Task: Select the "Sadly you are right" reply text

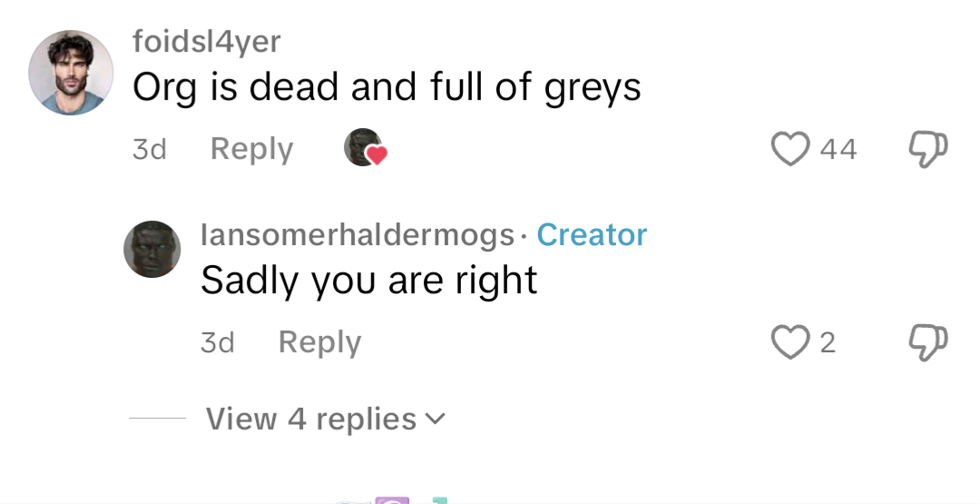Action: coord(368,280)
